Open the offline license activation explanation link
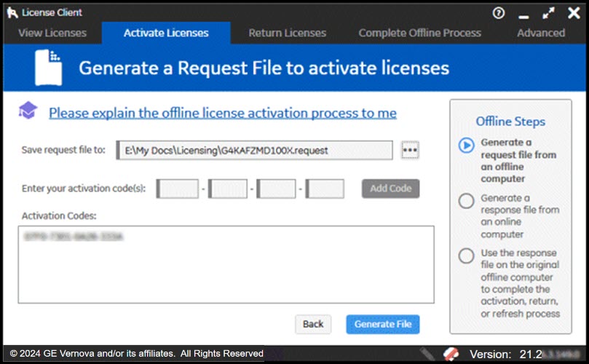The image size is (589, 364). pyautogui.click(x=223, y=113)
